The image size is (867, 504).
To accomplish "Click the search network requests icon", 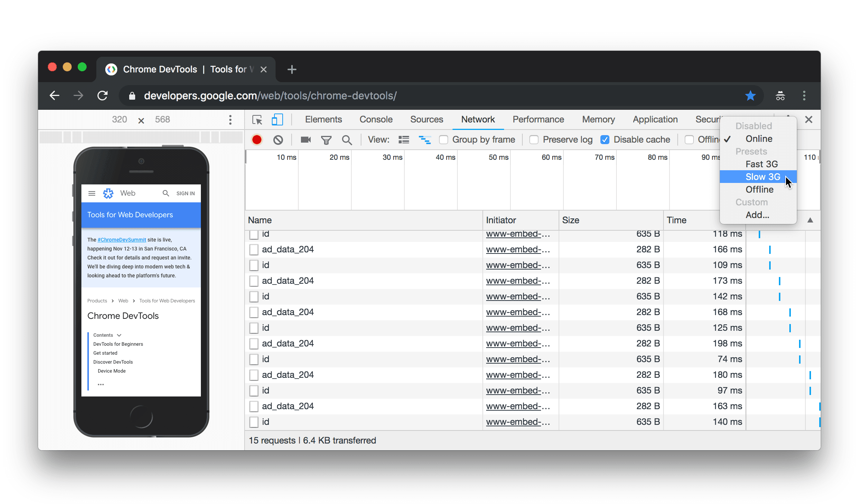I will point(346,139).
